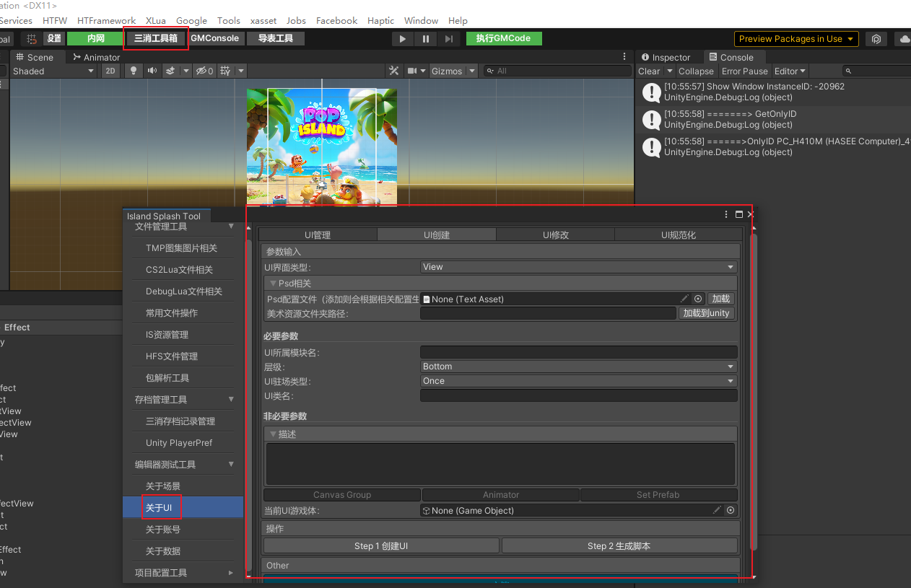Toggle scene lighting with the lightbulb icon
The height and width of the screenshot is (588, 911).
pos(133,71)
